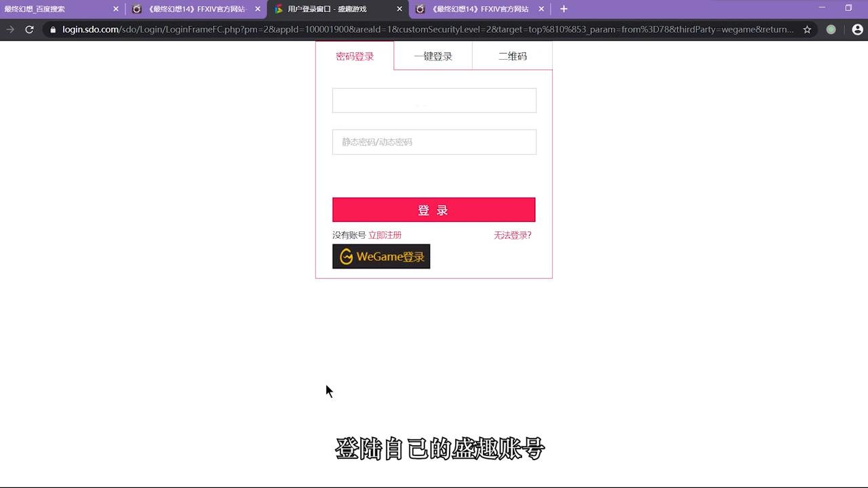Bookmark this page with star icon
Screen dimensions: 868x488
pos(807,29)
